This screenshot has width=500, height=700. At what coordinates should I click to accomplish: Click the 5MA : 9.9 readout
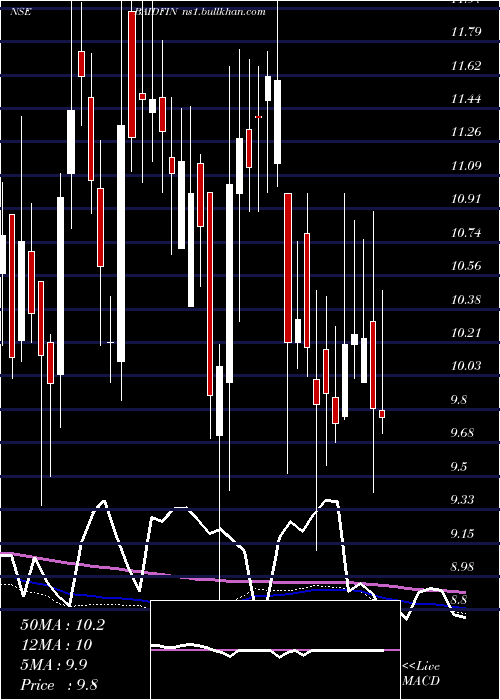pyautogui.click(x=54, y=665)
